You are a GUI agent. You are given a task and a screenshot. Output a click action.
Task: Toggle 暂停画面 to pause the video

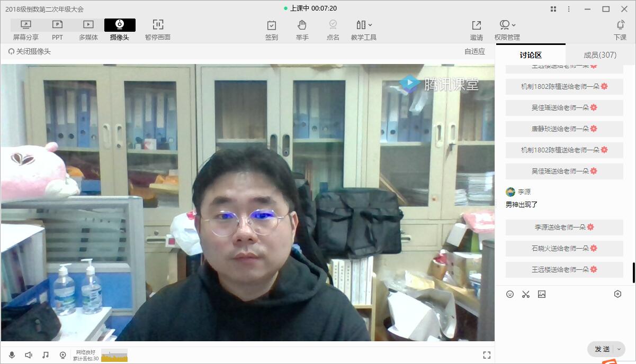point(158,30)
